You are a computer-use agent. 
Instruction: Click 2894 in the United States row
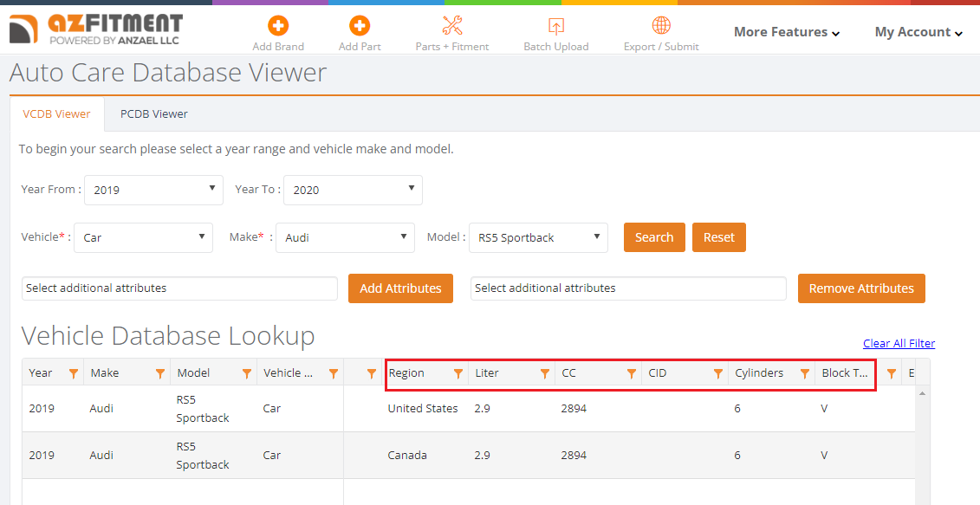[x=574, y=408]
